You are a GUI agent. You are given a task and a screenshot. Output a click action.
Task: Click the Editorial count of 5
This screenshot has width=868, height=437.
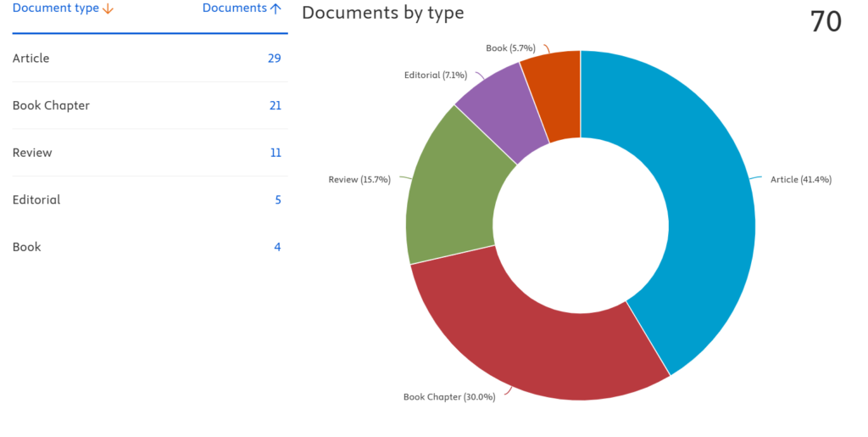point(277,200)
